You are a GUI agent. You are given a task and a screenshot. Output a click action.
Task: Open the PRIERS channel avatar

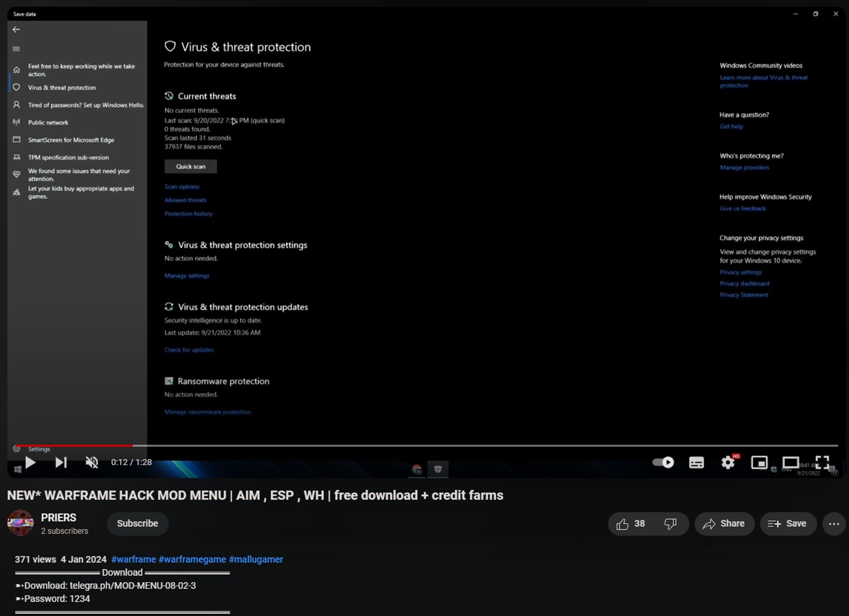coord(20,523)
